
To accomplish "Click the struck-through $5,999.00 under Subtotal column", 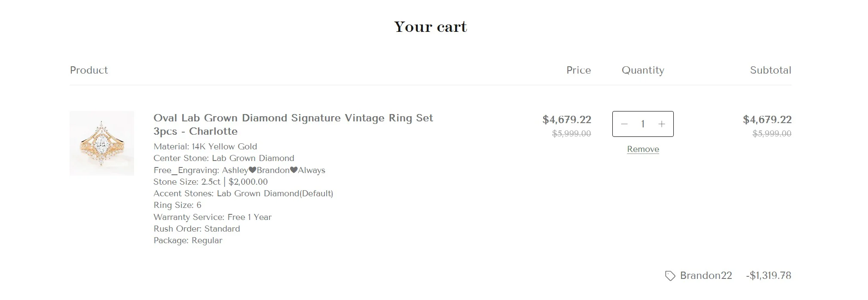I will pyautogui.click(x=772, y=134).
